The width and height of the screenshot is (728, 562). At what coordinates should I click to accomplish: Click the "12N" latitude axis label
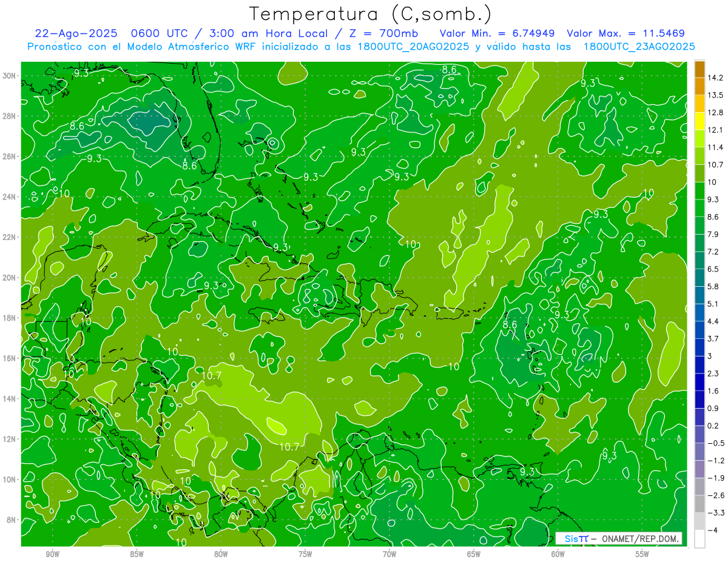pos(10,439)
